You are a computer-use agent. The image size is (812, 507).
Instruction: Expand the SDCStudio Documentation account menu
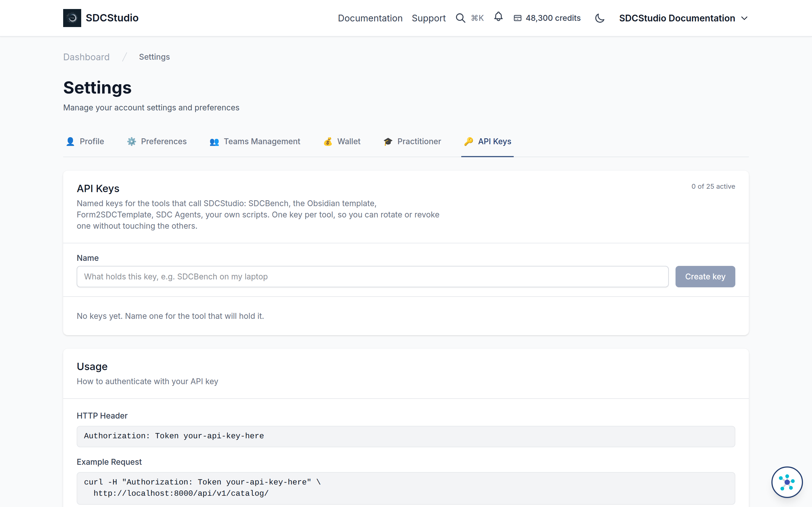(683, 18)
